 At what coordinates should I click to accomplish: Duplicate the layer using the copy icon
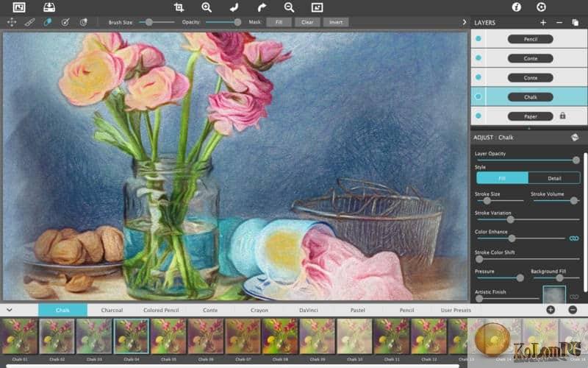576,23
